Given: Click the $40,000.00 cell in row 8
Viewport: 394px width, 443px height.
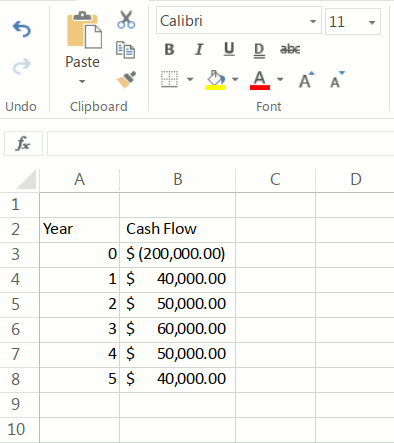Looking at the screenshot, I should click(177, 380).
